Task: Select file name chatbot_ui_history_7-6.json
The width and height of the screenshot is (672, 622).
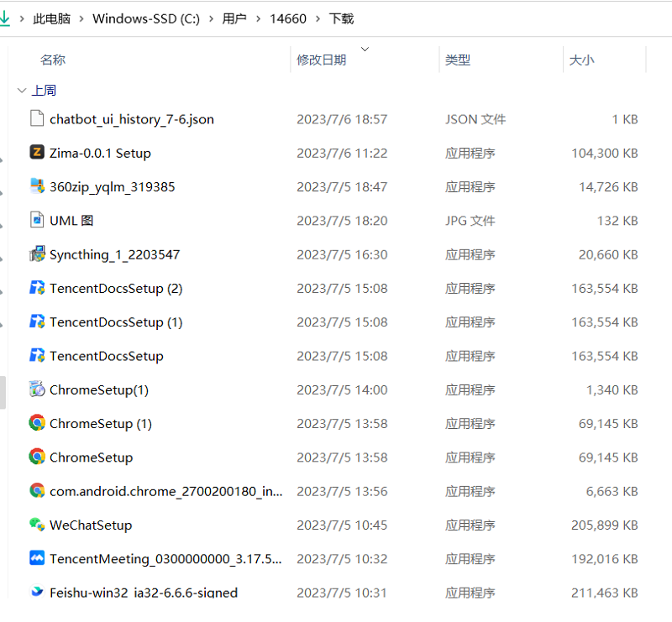Action: pos(132,119)
